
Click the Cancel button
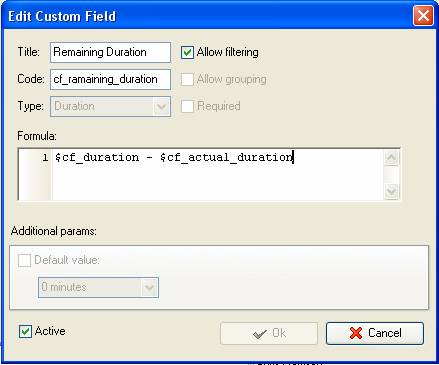[375, 333]
